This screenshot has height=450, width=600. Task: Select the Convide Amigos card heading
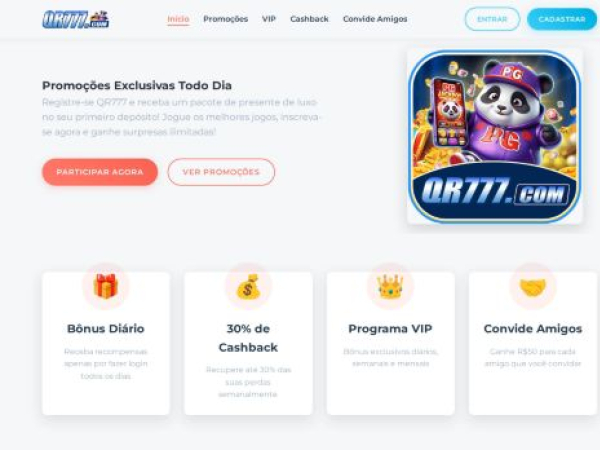(533, 329)
